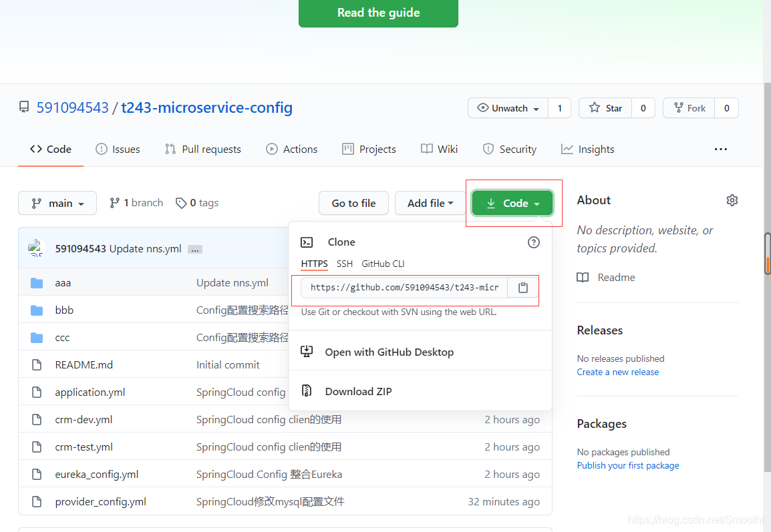The image size is (771, 532).
Task: Open the SpringCloud Config 整合Eureka commit link
Action: pyautogui.click(x=269, y=475)
